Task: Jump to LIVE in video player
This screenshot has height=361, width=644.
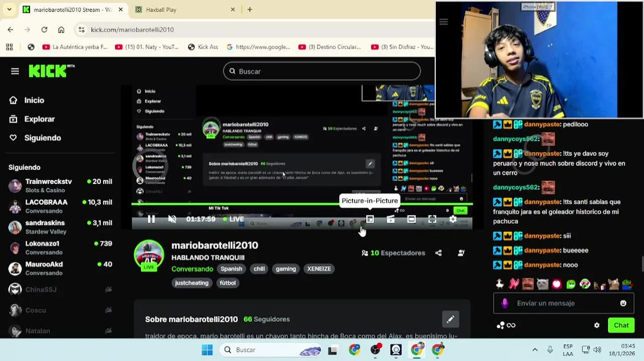Action: (234, 219)
